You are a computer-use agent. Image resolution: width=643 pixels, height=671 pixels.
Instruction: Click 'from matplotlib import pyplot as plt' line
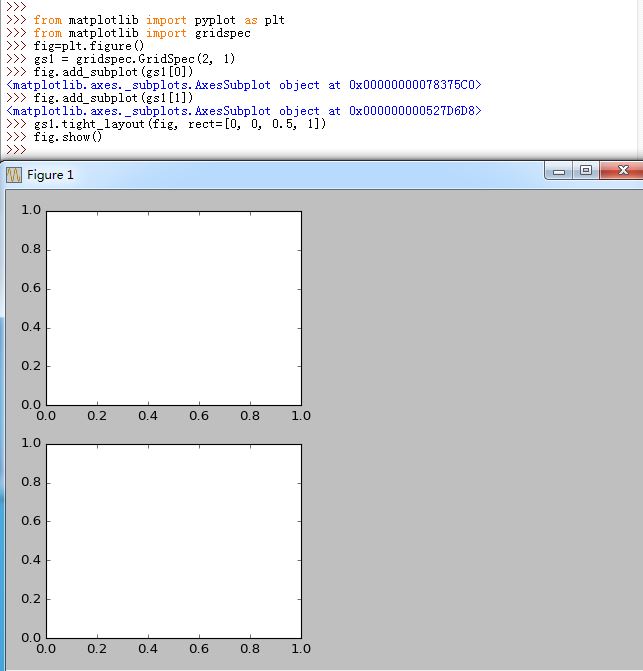click(x=159, y=20)
